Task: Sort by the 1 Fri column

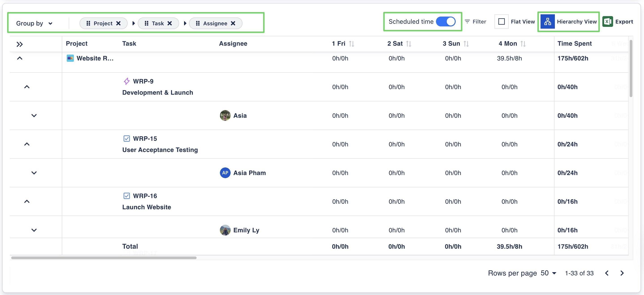Action: pyautogui.click(x=352, y=44)
